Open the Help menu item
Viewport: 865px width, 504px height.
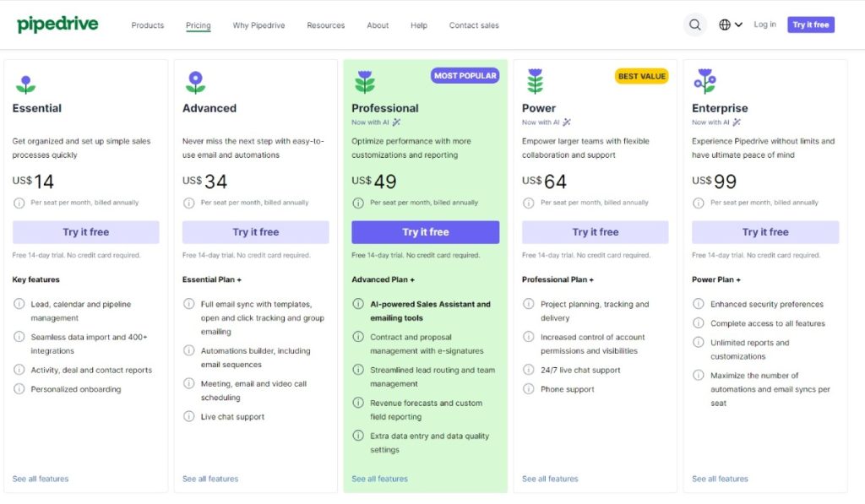pyautogui.click(x=419, y=25)
